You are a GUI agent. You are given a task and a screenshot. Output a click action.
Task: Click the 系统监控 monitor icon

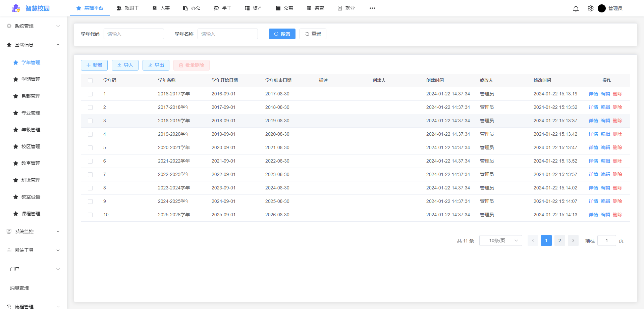(9, 231)
